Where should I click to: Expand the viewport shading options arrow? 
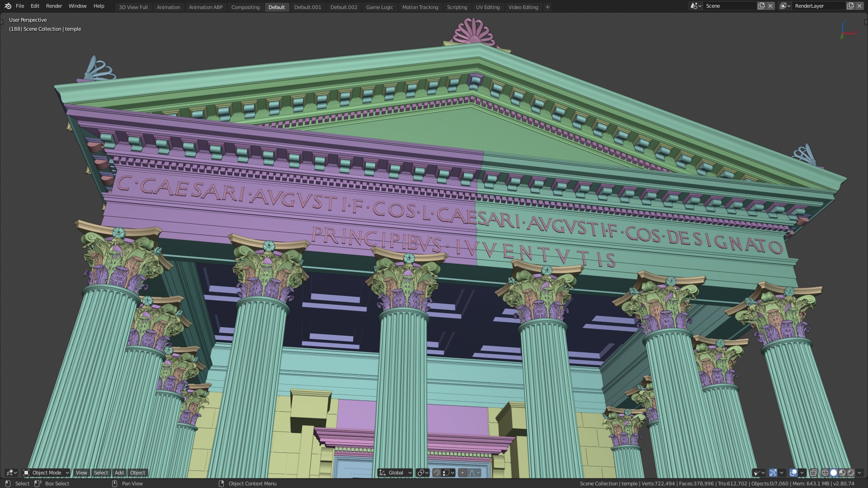pyautogui.click(x=859, y=473)
